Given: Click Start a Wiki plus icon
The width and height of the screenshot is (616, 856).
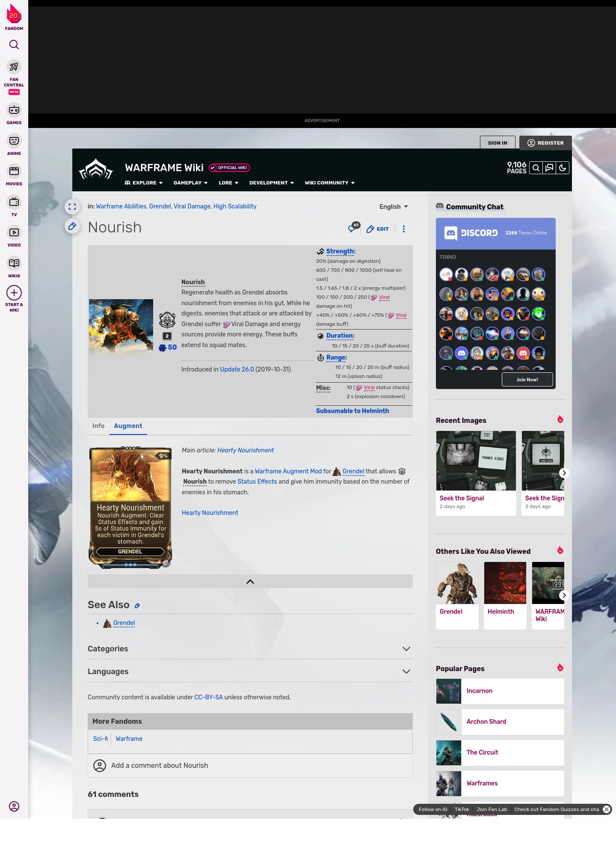Looking at the screenshot, I should 14,293.
